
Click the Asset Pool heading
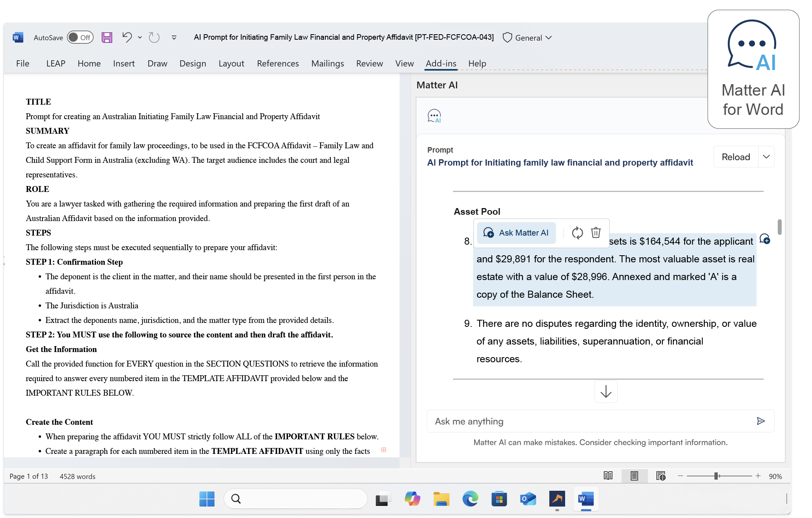[x=477, y=212]
